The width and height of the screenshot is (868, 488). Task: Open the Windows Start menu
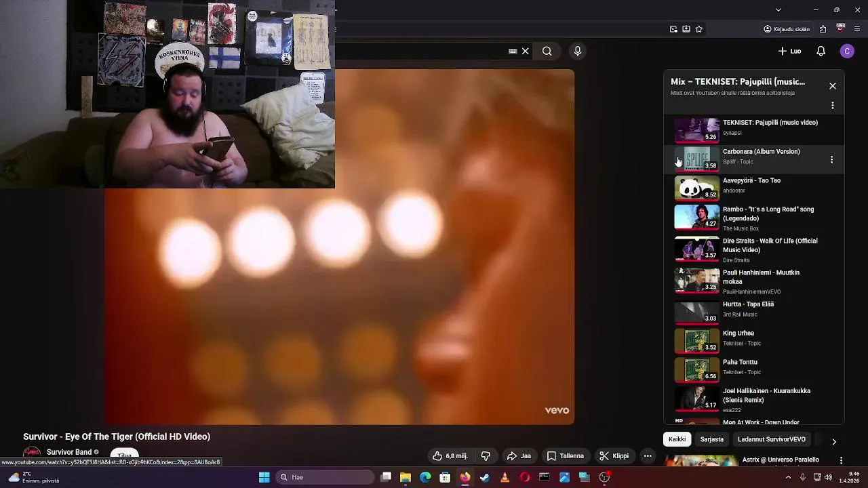pyautogui.click(x=264, y=477)
